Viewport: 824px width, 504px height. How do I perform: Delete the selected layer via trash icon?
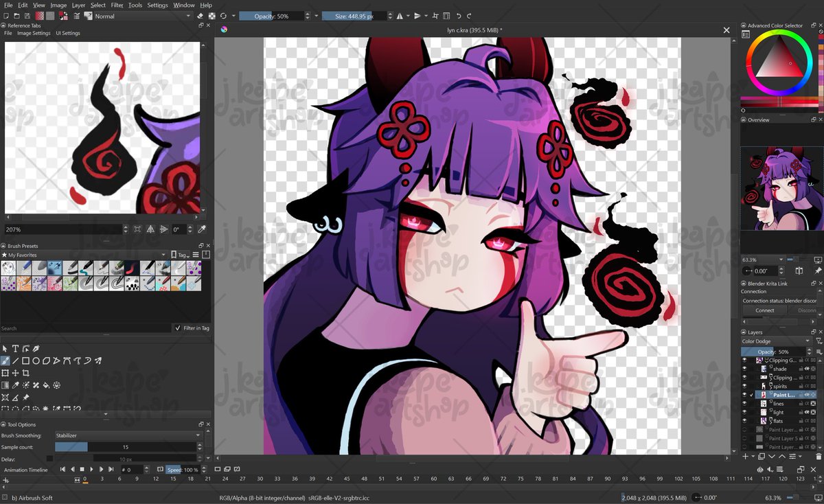click(x=819, y=457)
